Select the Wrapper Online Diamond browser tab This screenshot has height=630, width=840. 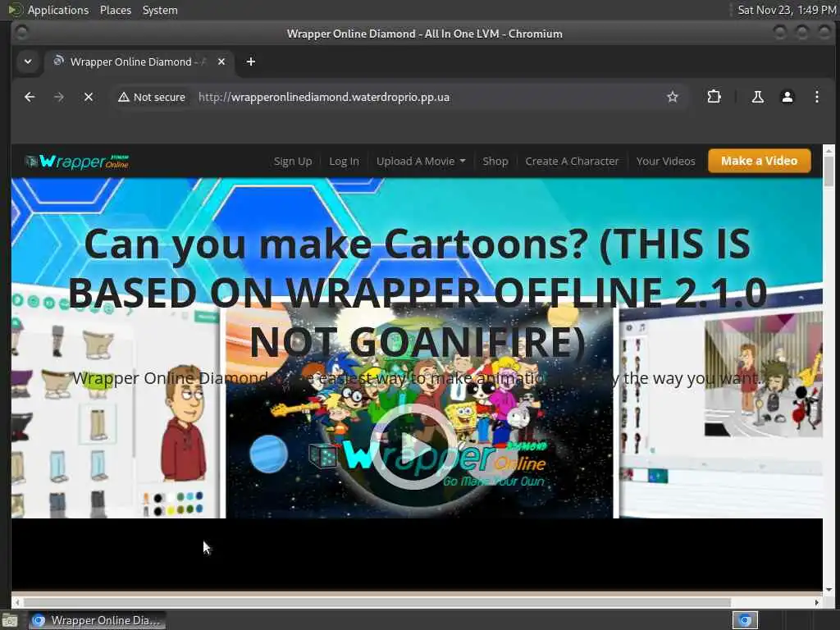[x=139, y=62]
